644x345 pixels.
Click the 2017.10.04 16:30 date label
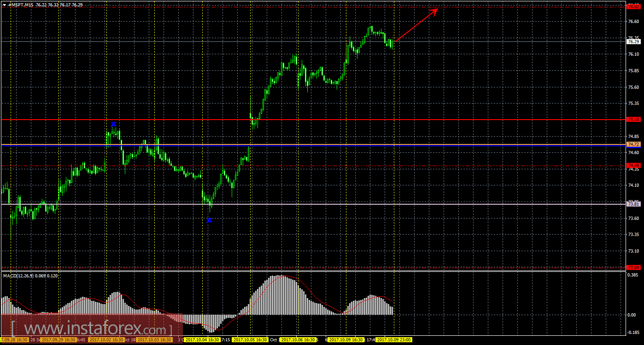click(202, 340)
